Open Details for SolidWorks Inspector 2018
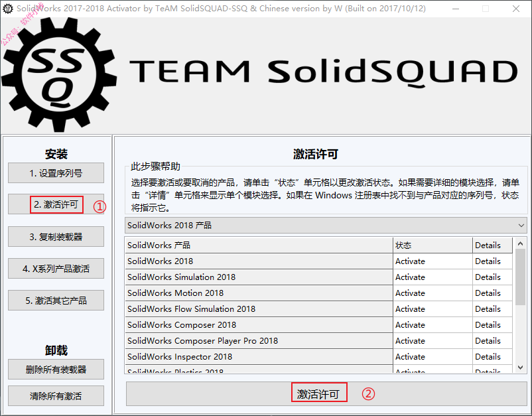The height and width of the screenshot is (416, 532). coord(492,357)
